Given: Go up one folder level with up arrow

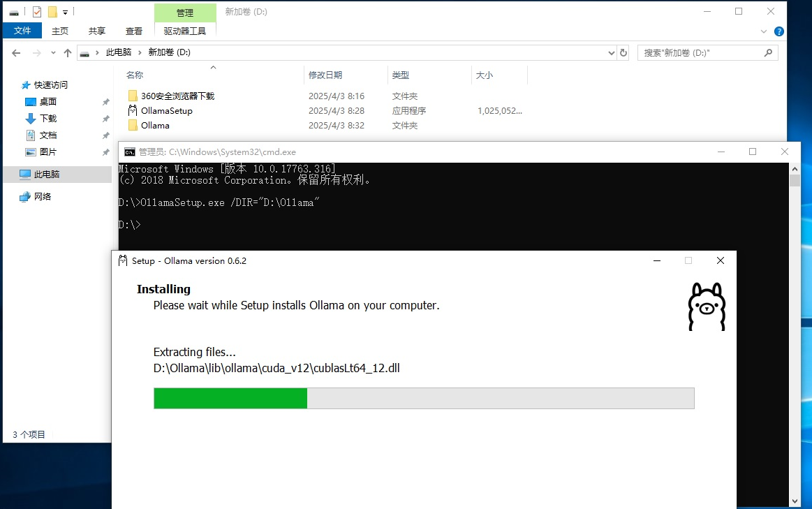Looking at the screenshot, I should click(68, 53).
